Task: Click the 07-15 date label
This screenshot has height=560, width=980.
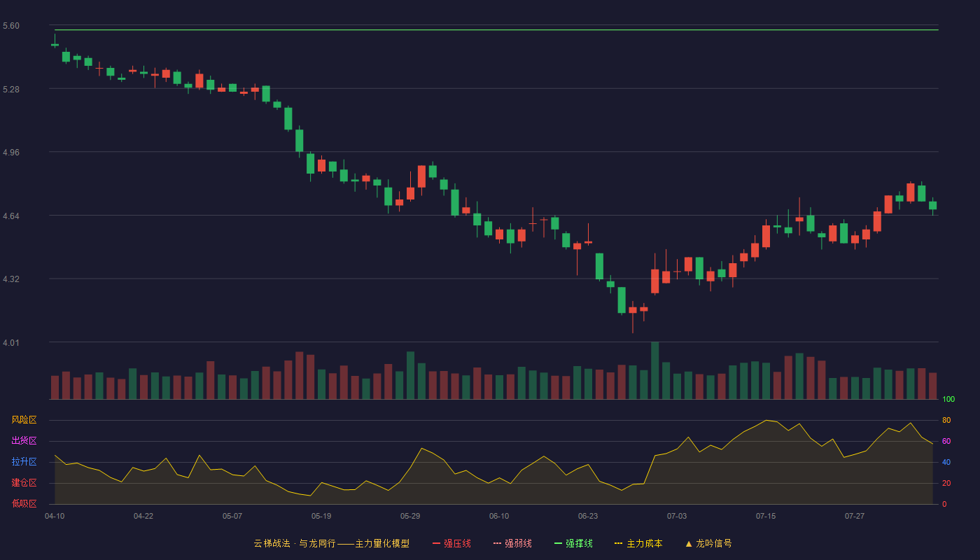Action: point(766,516)
